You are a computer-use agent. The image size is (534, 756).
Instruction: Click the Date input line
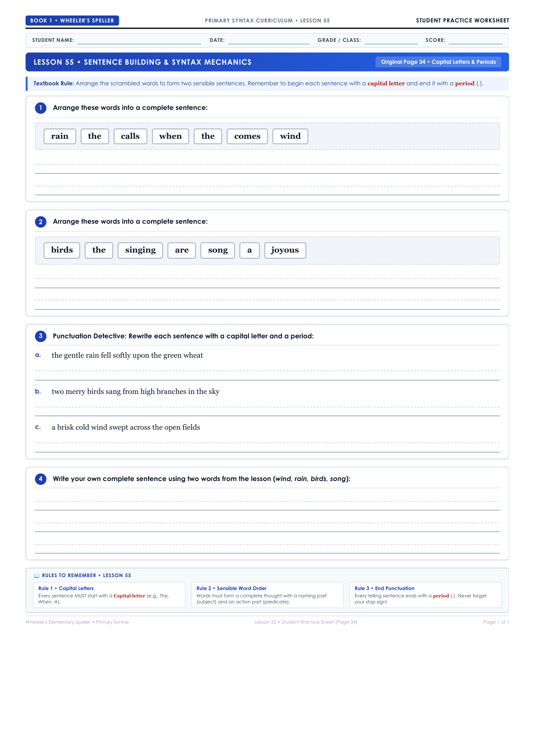(269, 41)
